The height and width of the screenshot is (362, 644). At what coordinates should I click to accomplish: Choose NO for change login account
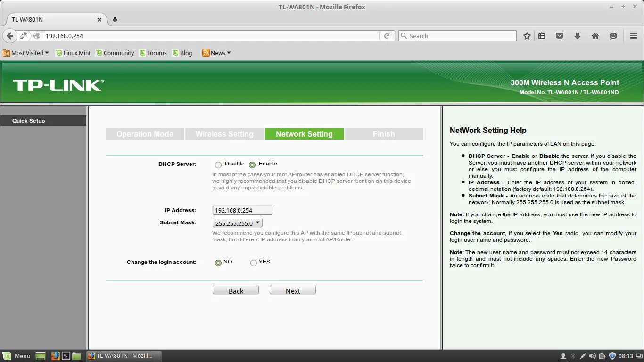click(218, 263)
